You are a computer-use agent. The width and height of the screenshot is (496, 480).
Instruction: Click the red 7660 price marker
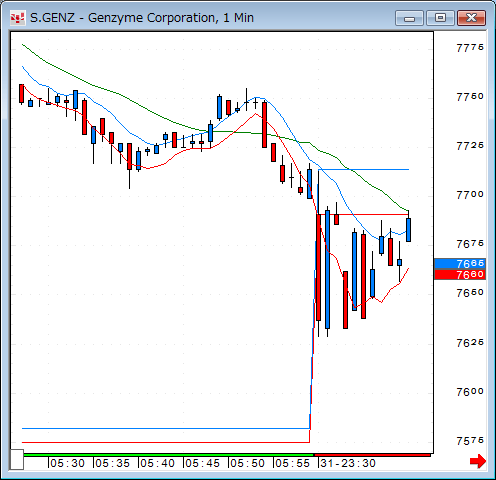[460, 274]
